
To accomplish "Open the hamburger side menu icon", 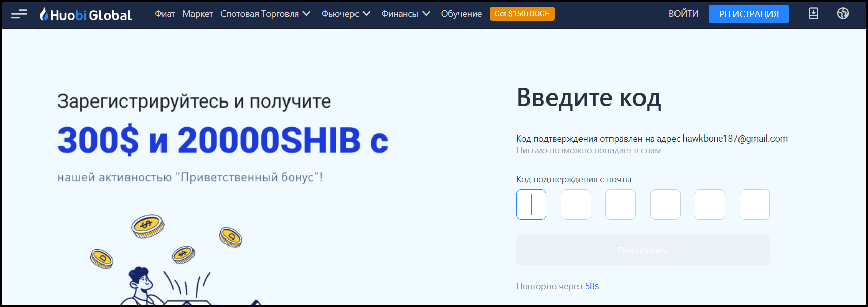I will coord(19,14).
